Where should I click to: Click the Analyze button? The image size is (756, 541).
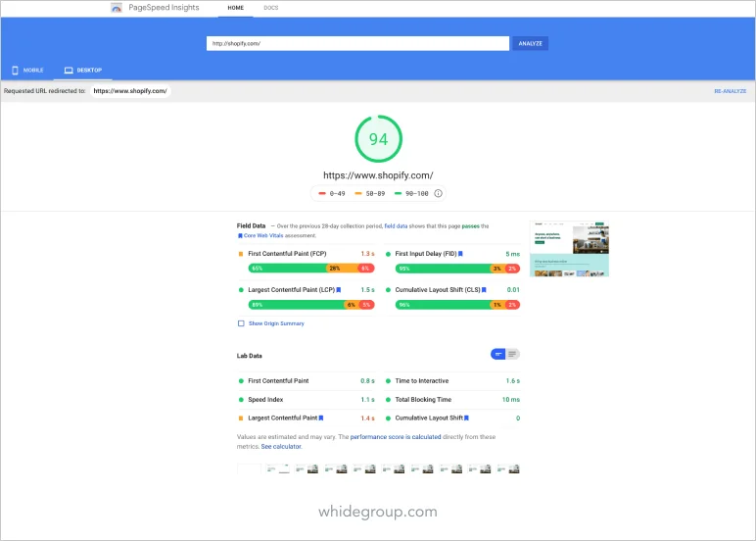[530, 43]
